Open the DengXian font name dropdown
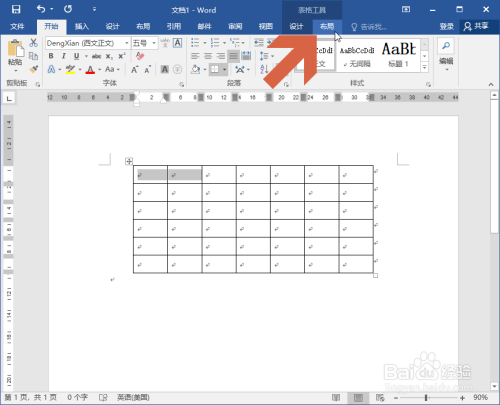The height and width of the screenshot is (405, 500). point(127,43)
